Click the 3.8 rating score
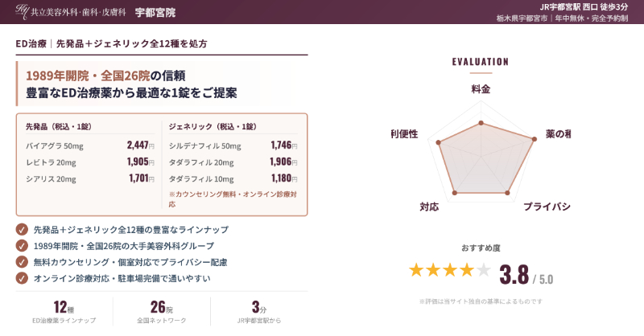This screenshot has height=336, width=644. click(x=514, y=275)
